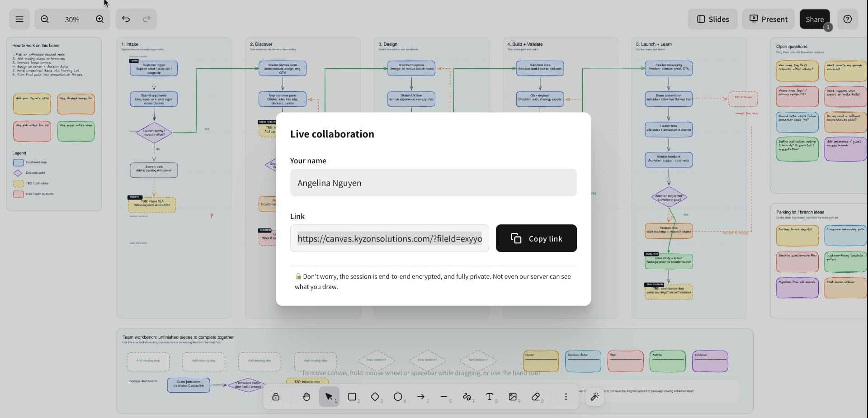Image resolution: width=868 pixels, height=418 pixels.
Task: Select the ellipse tool
Action: tap(398, 397)
